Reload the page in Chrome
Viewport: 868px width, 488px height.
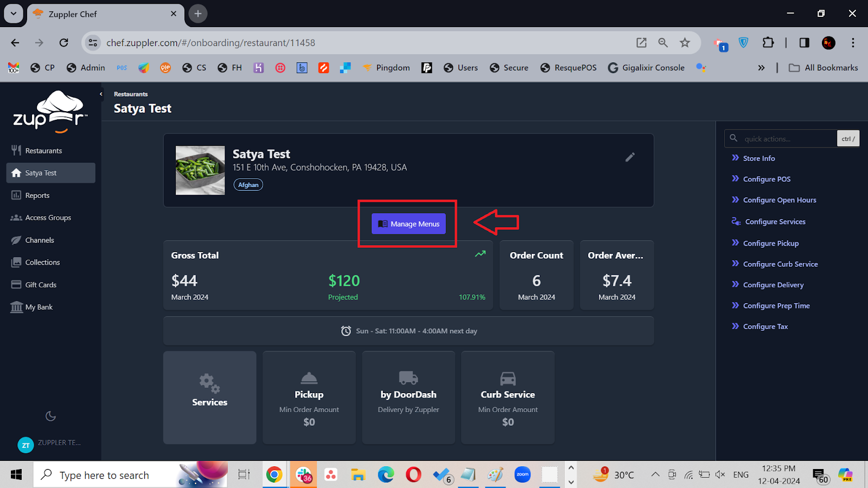pyautogui.click(x=63, y=43)
